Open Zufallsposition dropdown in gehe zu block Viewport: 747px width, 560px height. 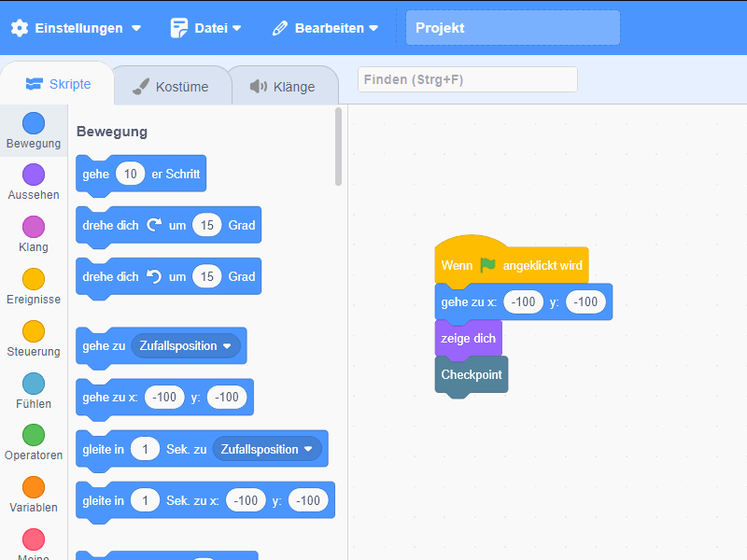pos(186,345)
